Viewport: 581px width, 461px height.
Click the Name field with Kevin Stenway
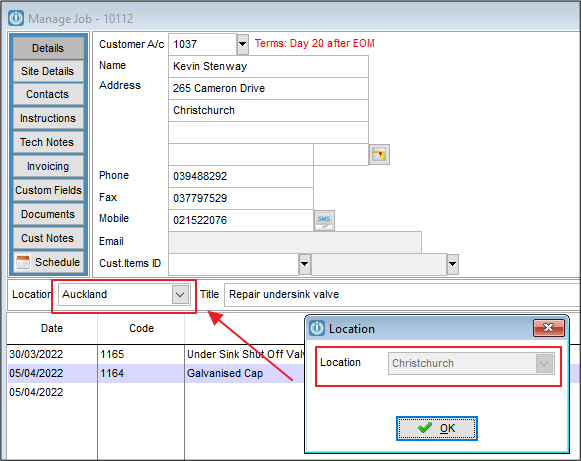click(269, 66)
